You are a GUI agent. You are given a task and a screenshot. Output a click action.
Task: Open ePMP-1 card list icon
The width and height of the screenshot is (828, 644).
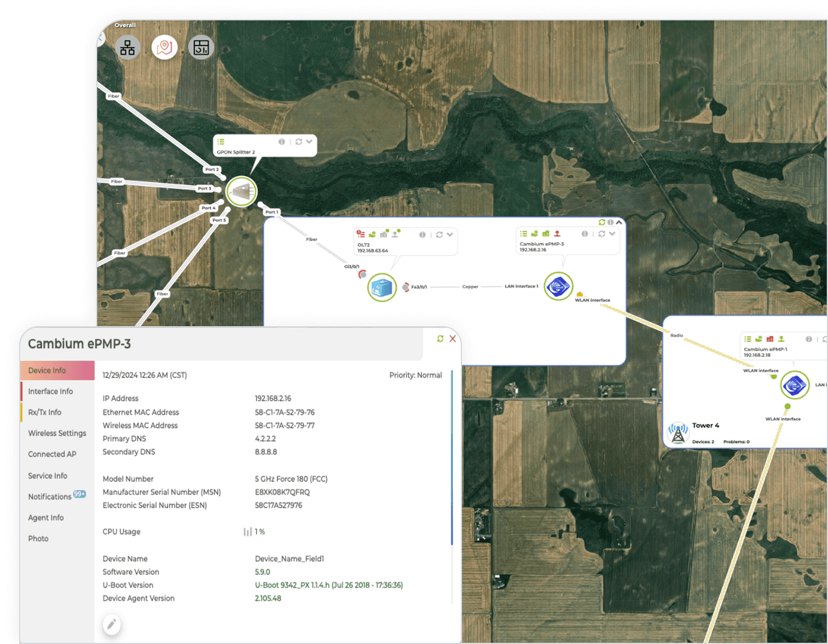pos(748,339)
